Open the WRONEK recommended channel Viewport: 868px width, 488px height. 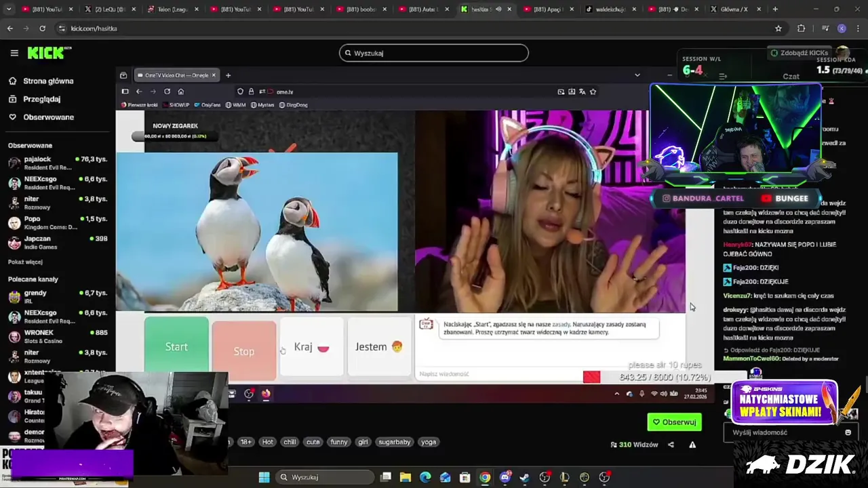58,336
